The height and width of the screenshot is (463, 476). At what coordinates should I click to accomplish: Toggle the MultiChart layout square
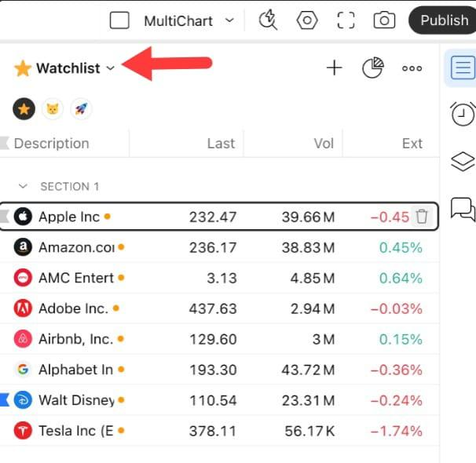click(119, 20)
